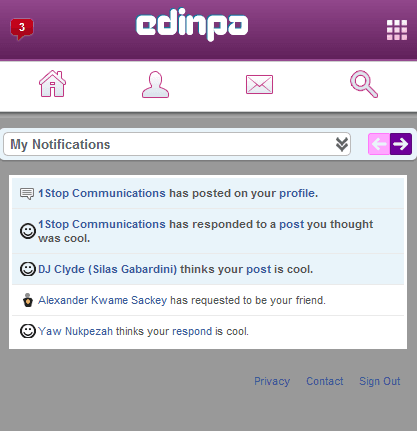Open DJ Clyde (Silas Gabardini) profile link

(x=107, y=269)
